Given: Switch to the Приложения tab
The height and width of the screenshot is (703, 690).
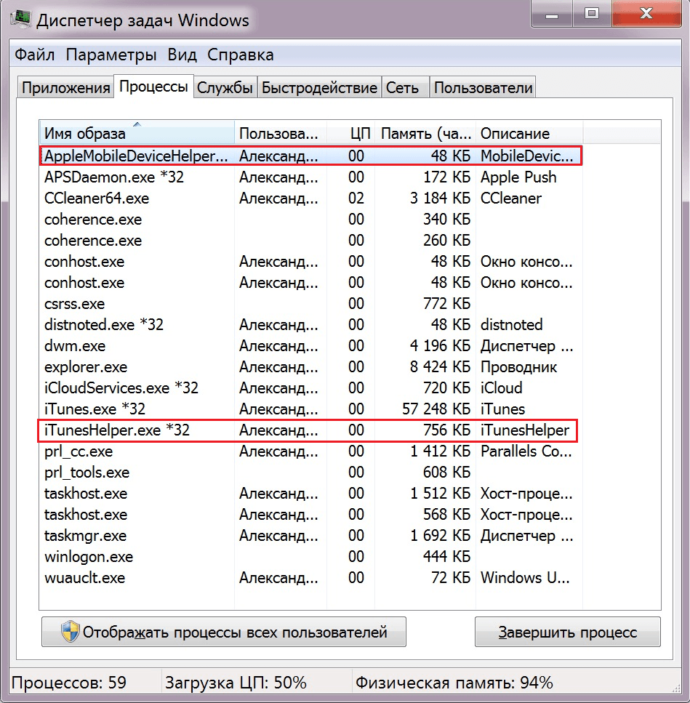Looking at the screenshot, I should point(65,88).
